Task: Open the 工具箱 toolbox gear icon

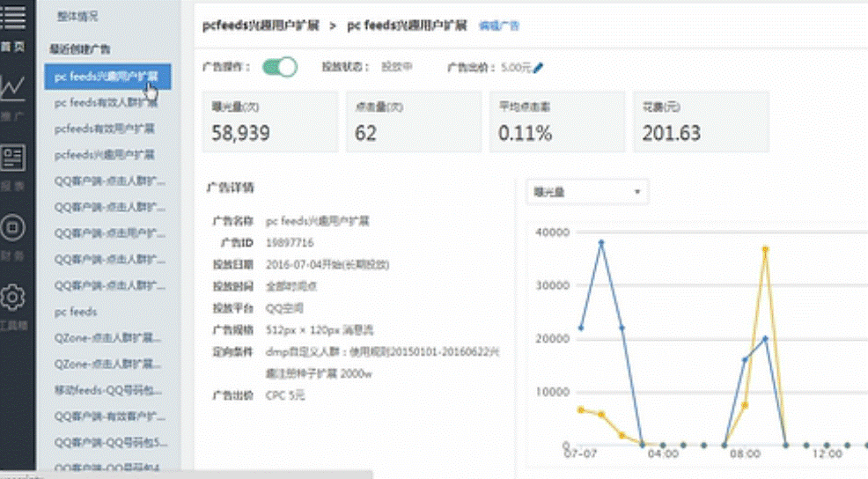Action: (x=13, y=298)
